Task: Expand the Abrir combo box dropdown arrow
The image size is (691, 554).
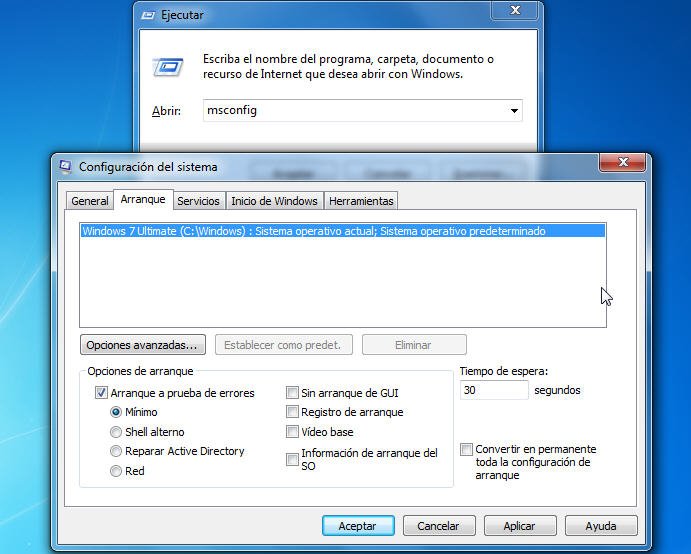Action: (x=514, y=111)
